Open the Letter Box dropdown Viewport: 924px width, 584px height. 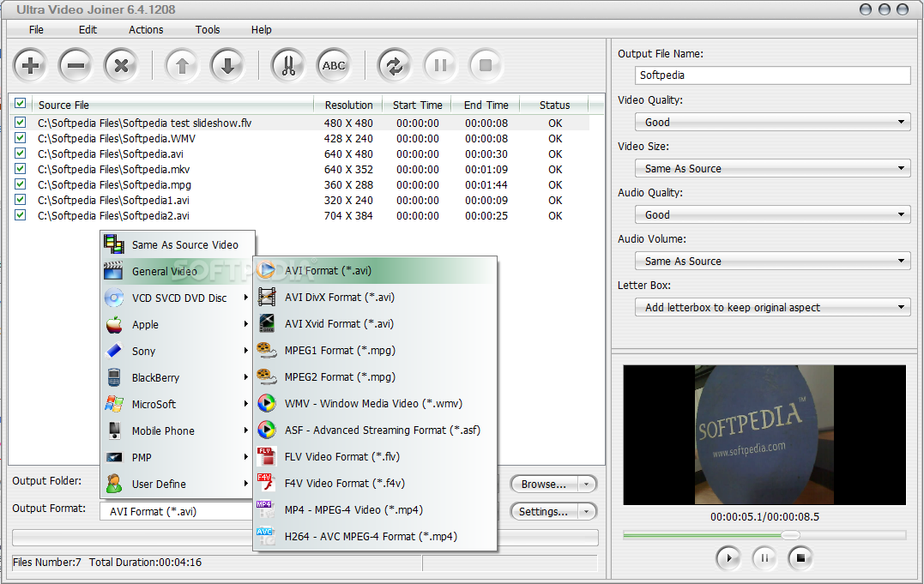tap(772, 307)
